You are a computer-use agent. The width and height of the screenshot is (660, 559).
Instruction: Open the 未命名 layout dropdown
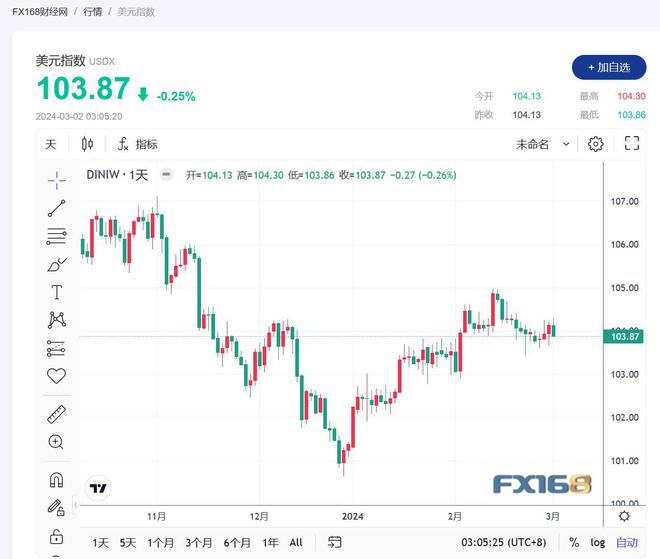[x=542, y=144]
